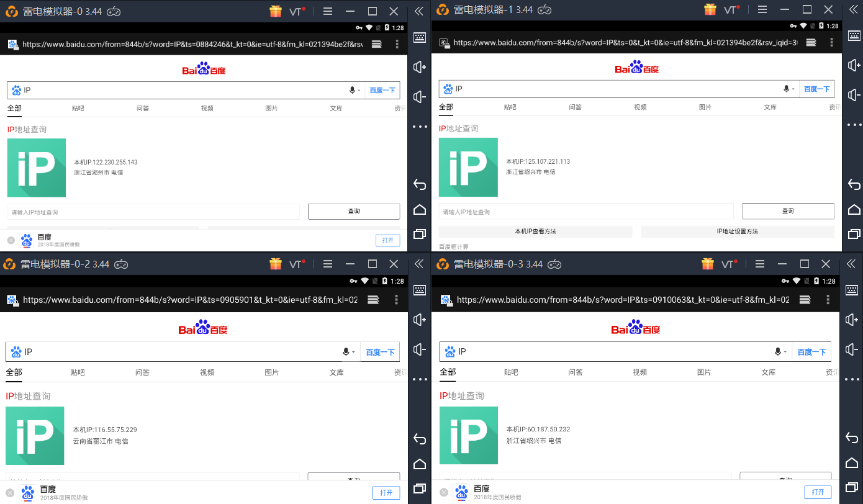Click 百度一下 search button in 雷电模拟器-0-2
Image resolution: width=863 pixels, height=504 pixels.
(380, 352)
